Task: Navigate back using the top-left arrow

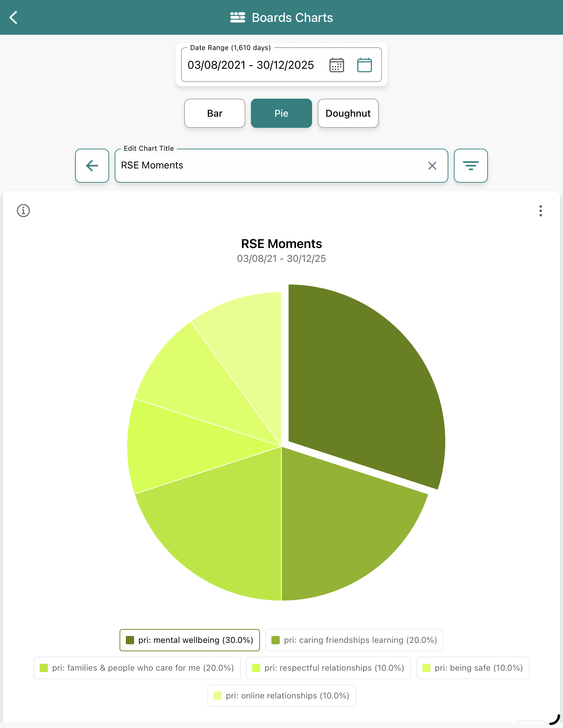Action: (x=14, y=17)
